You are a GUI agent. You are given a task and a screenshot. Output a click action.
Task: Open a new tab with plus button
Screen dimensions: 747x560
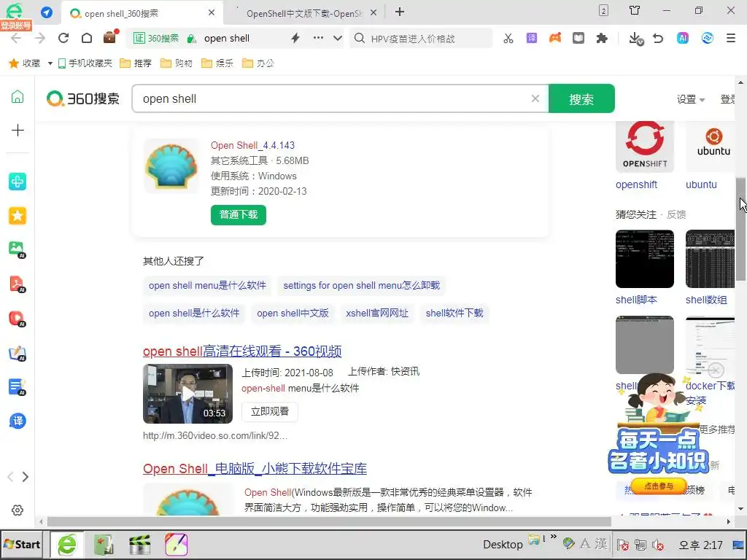400,12
